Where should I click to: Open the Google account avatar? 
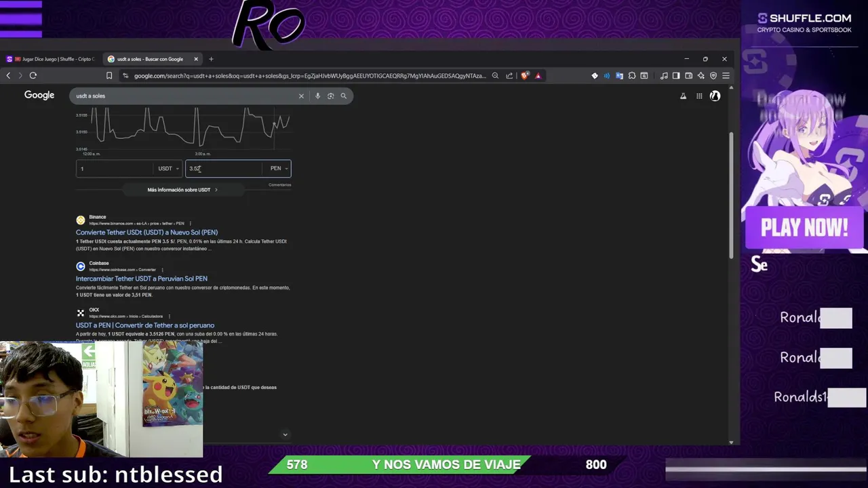coord(715,96)
